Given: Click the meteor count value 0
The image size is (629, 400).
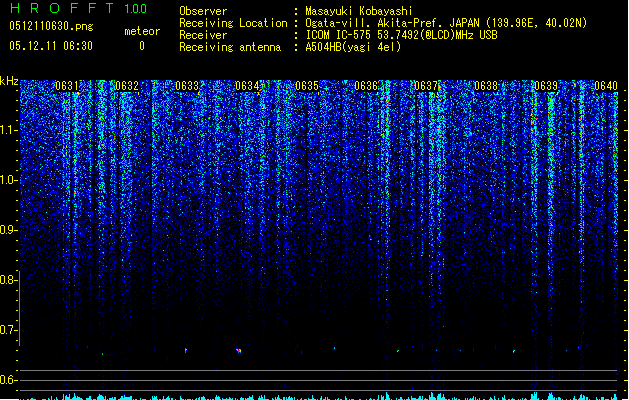Looking at the screenshot, I should (142, 46).
